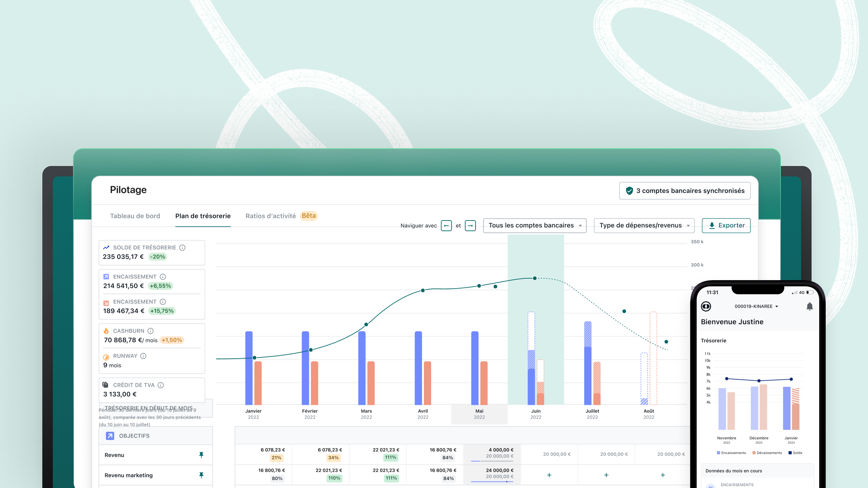Image resolution: width=868 pixels, height=488 pixels.
Task: Click the blue Encaissement arrow icon
Action: tap(106, 277)
